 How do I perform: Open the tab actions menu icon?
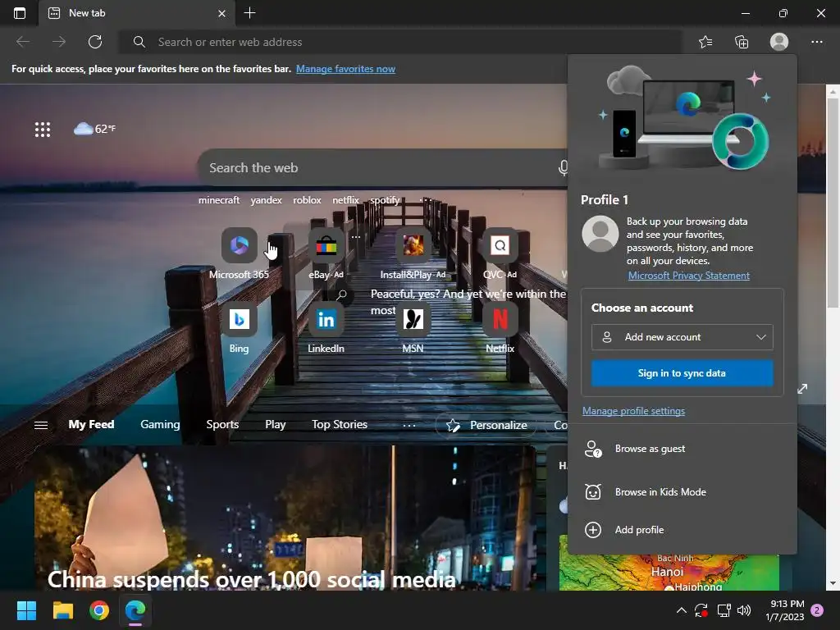coord(20,13)
